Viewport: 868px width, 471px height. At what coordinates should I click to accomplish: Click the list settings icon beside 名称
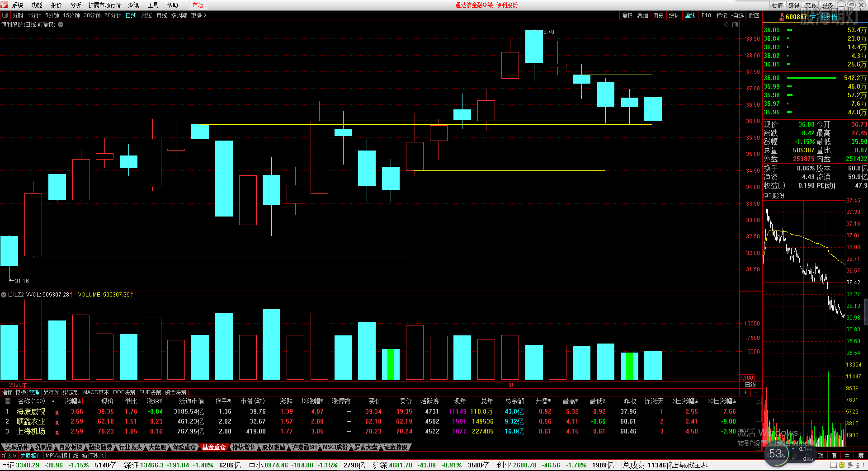tap(7, 401)
